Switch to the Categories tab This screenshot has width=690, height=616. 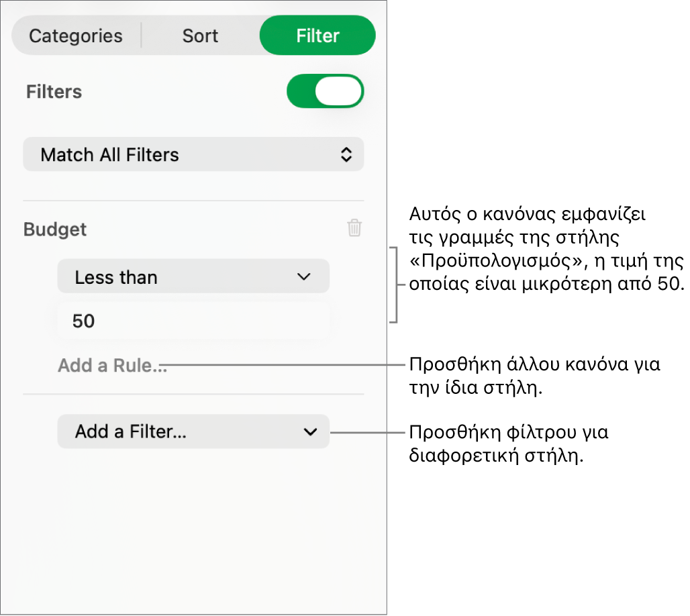[76, 36]
